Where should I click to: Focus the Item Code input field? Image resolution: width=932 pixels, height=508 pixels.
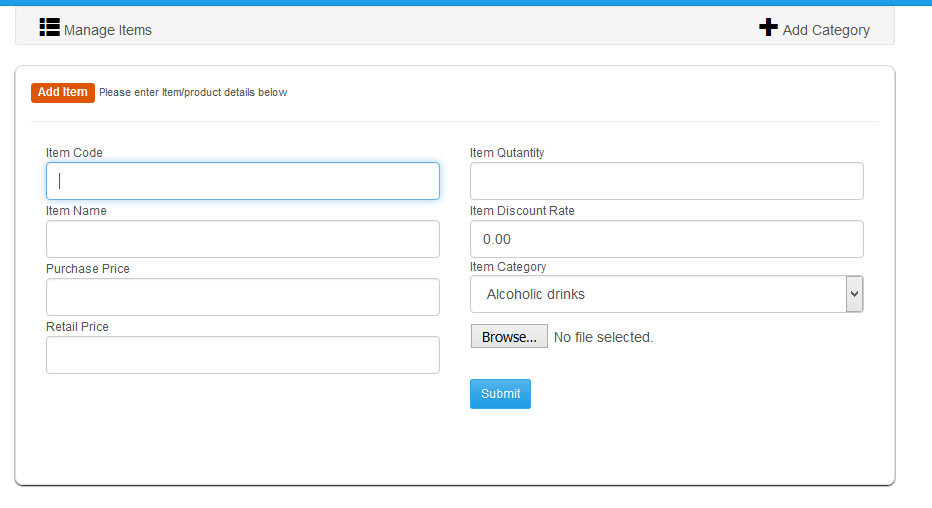click(x=243, y=181)
